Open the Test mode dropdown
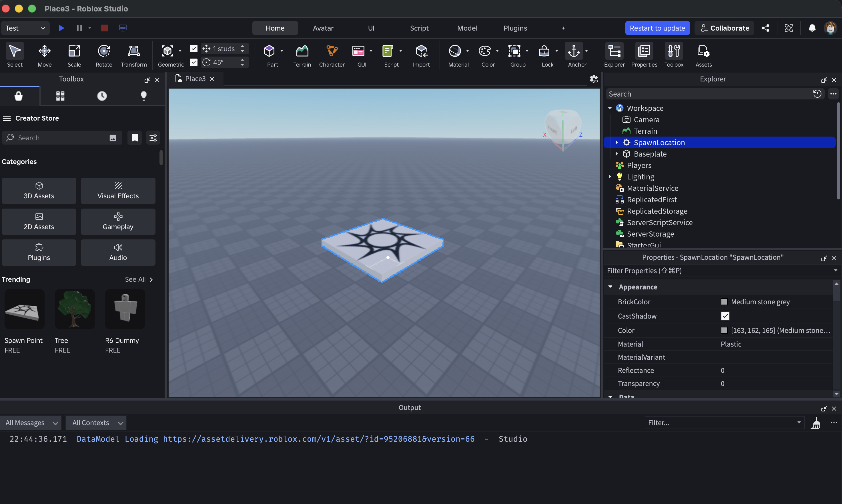The width and height of the screenshot is (842, 504). (25, 28)
